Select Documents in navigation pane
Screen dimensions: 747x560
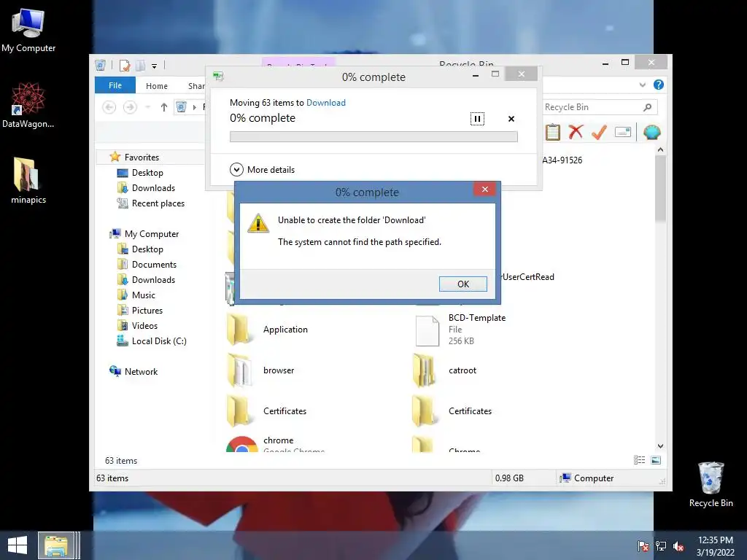coord(154,264)
